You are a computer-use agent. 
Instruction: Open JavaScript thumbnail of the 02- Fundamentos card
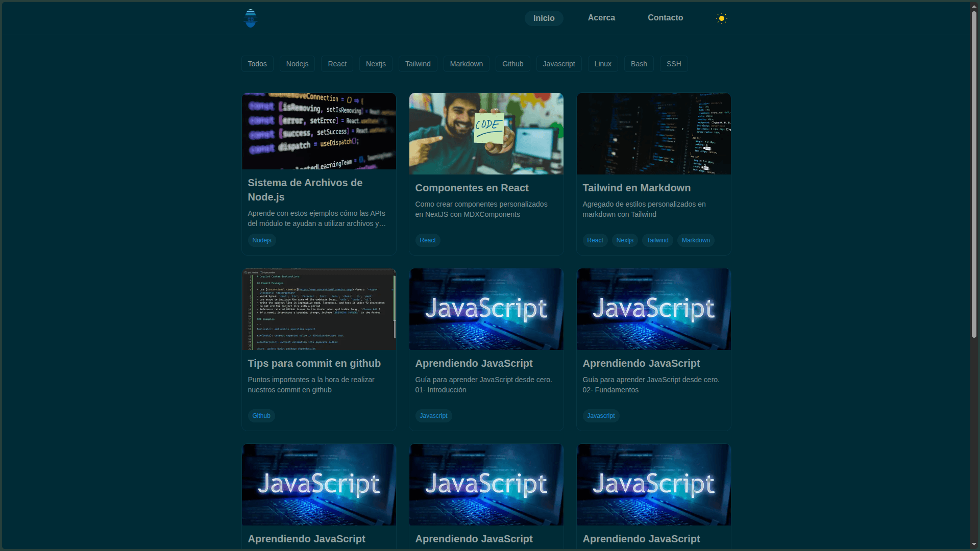click(x=654, y=309)
